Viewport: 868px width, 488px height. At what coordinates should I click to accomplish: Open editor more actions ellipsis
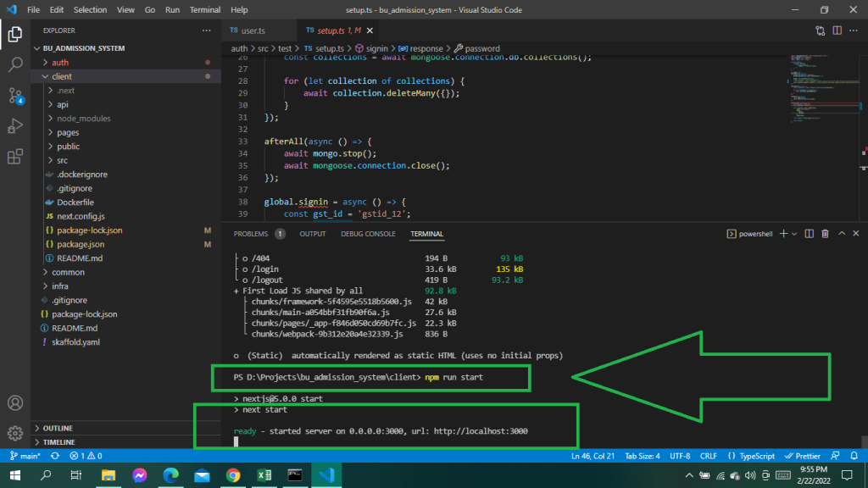click(854, 30)
